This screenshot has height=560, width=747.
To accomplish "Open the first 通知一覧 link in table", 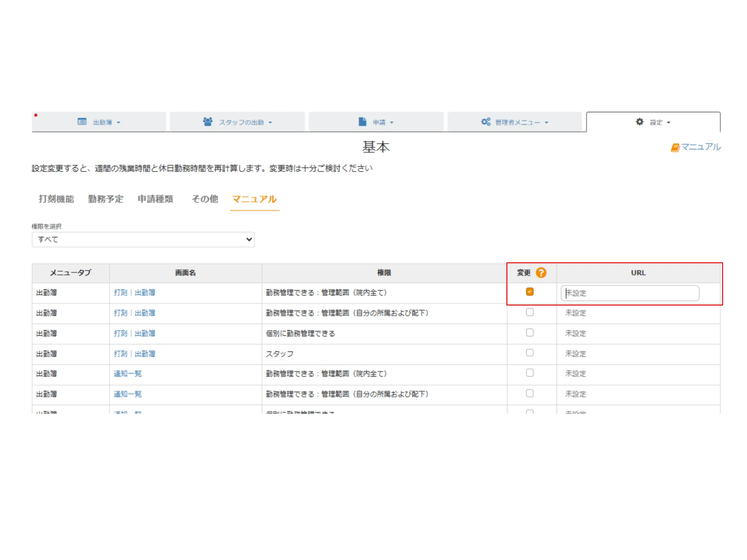I will pyautogui.click(x=128, y=374).
